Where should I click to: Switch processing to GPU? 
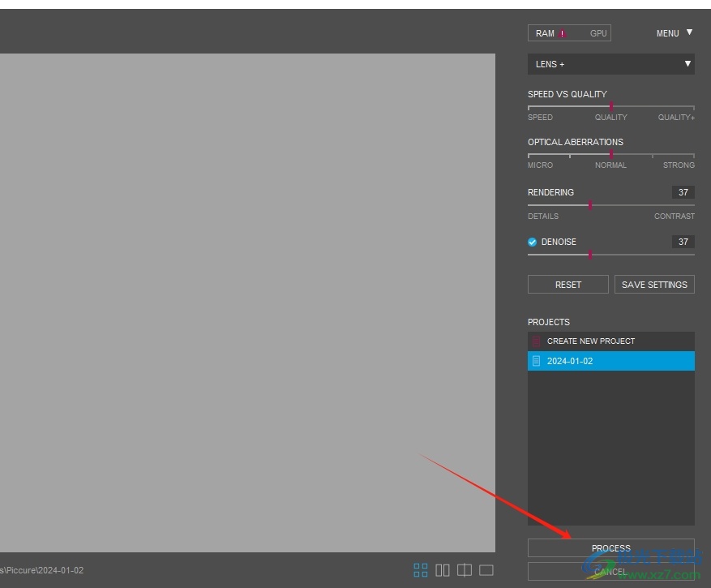pos(598,34)
